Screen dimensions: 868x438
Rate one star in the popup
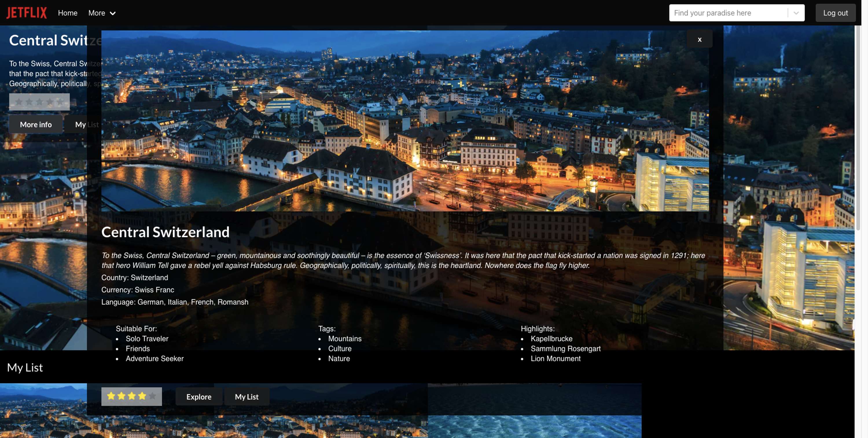tap(111, 396)
